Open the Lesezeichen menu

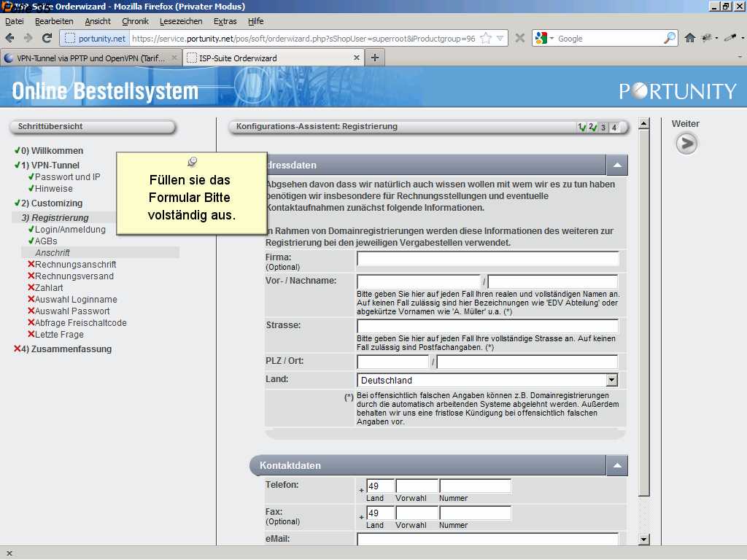point(181,21)
